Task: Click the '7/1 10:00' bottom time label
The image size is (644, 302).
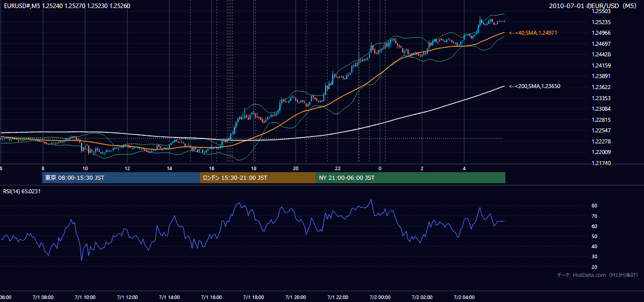Action: (x=85, y=297)
